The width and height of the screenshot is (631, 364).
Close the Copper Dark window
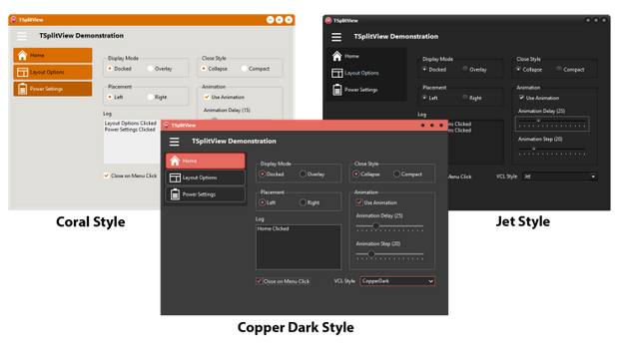point(441,126)
